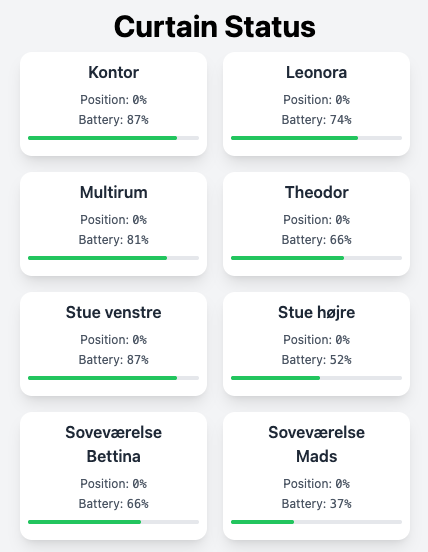This screenshot has width=428, height=552.
Task: Click the Multirum battery progress bar
Action: [x=113, y=258]
